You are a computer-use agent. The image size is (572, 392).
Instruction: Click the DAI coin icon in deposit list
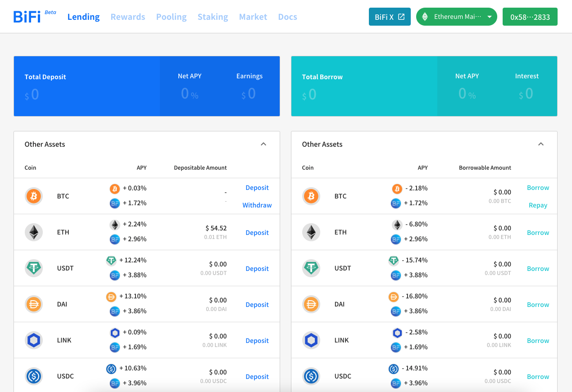(34, 304)
